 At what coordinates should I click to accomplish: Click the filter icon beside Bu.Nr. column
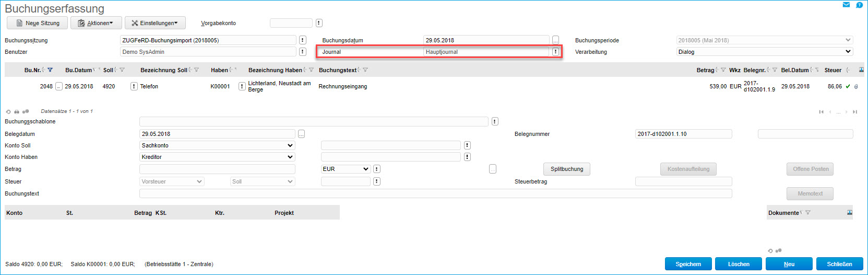click(x=50, y=70)
